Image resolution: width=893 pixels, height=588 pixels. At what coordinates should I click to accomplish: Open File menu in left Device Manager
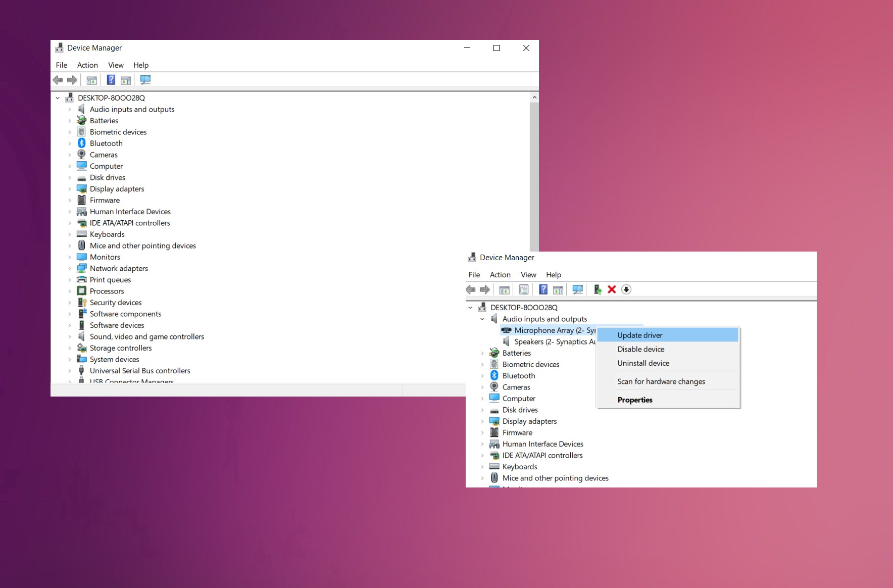coord(62,65)
